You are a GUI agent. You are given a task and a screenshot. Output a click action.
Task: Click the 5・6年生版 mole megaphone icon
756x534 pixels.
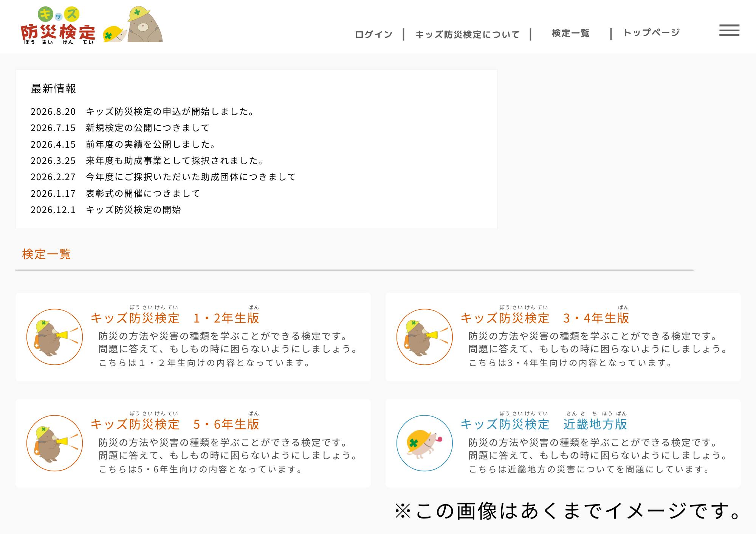tap(54, 443)
